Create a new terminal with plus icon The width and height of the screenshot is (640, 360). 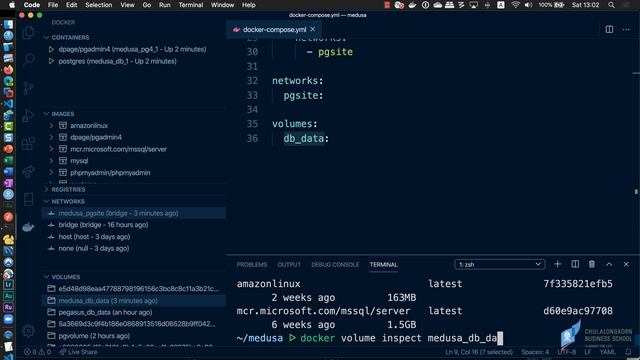click(557, 264)
